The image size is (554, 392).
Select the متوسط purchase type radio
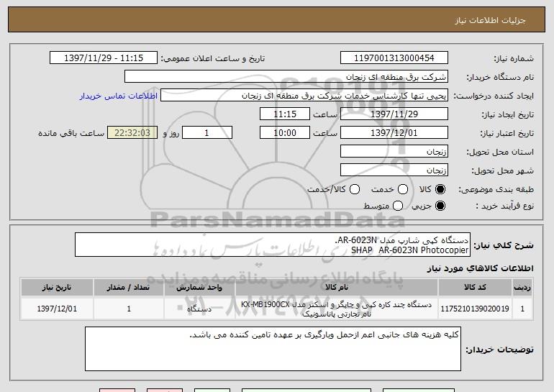point(398,206)
